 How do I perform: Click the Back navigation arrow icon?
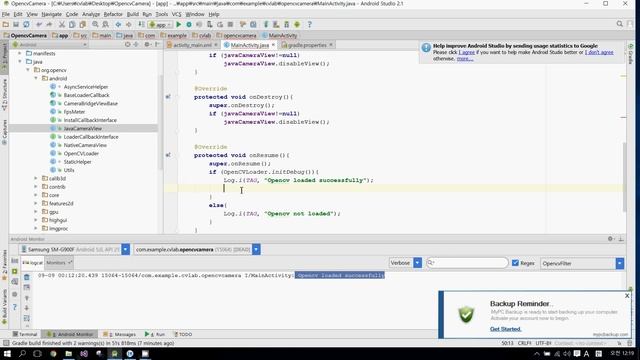(x=118, y=24)
